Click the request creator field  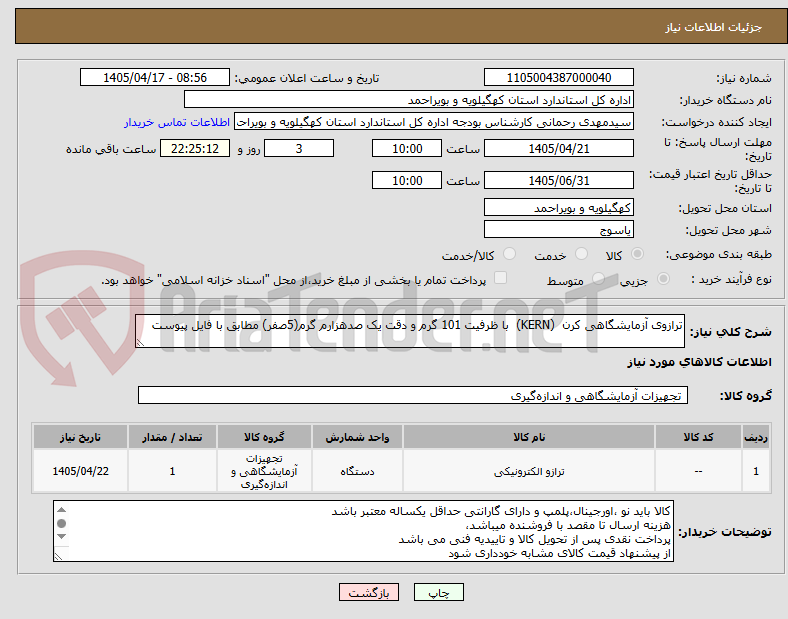click(434, 122)
